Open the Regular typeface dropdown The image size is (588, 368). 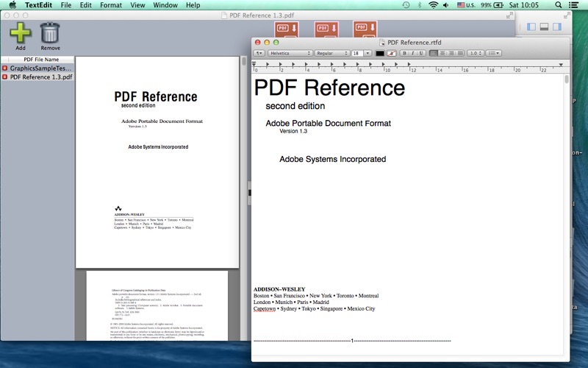[x=332, y=53]
